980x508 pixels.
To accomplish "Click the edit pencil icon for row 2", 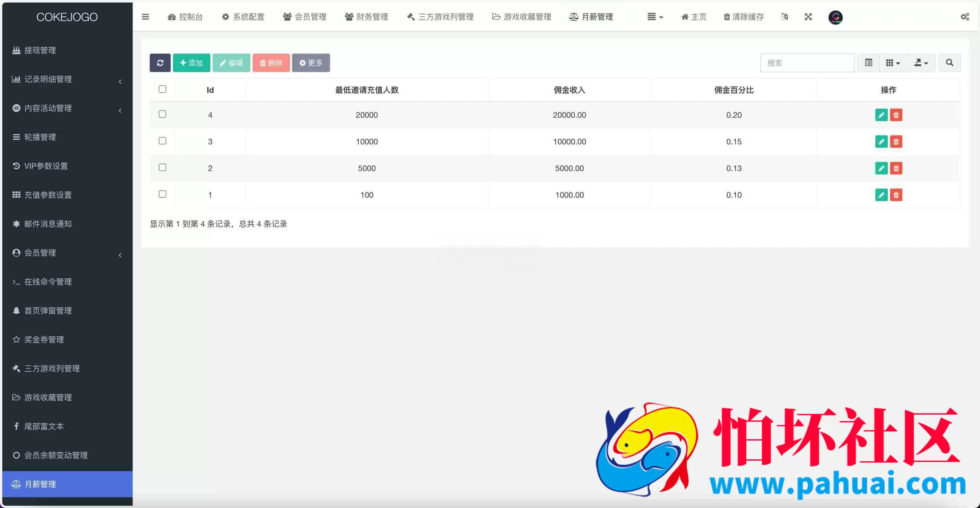I will [881, 168].
